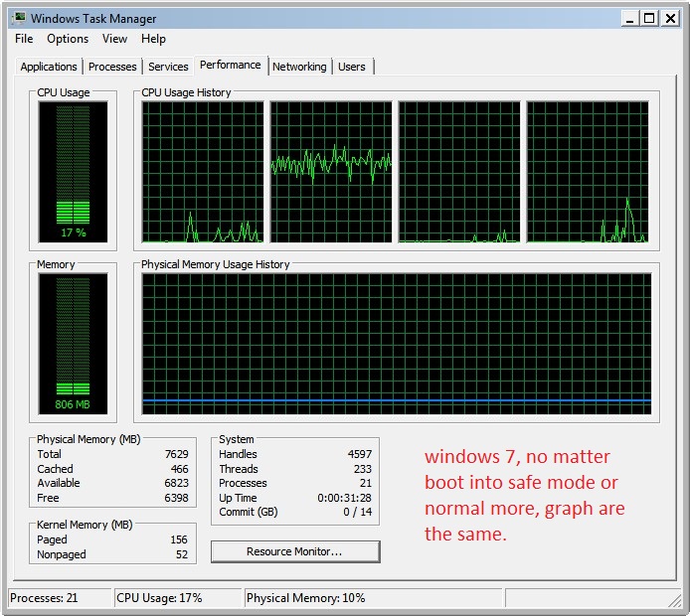Close the Task Manager window
Screen dimensions: 690x616
click(670, 19)
